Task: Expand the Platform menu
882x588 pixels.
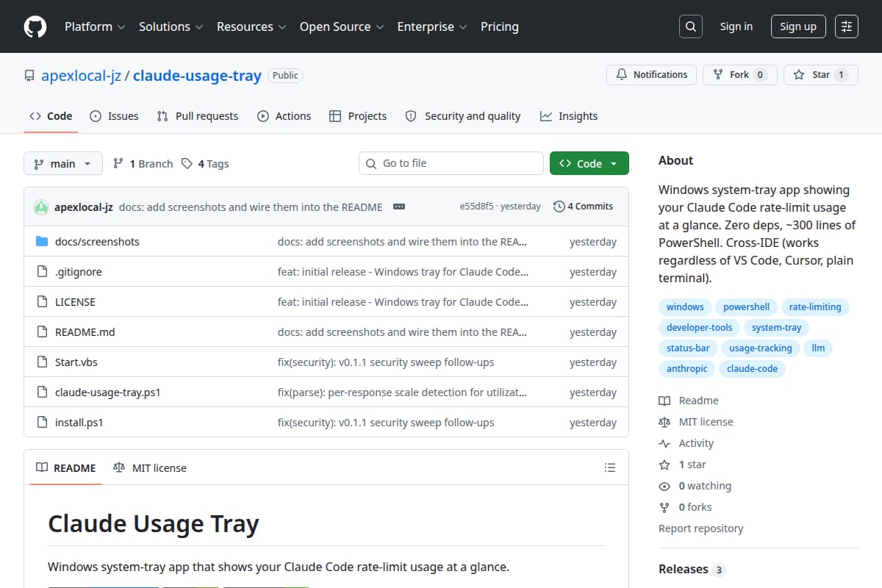Action: pyautogui.click(x=94, y=26)
